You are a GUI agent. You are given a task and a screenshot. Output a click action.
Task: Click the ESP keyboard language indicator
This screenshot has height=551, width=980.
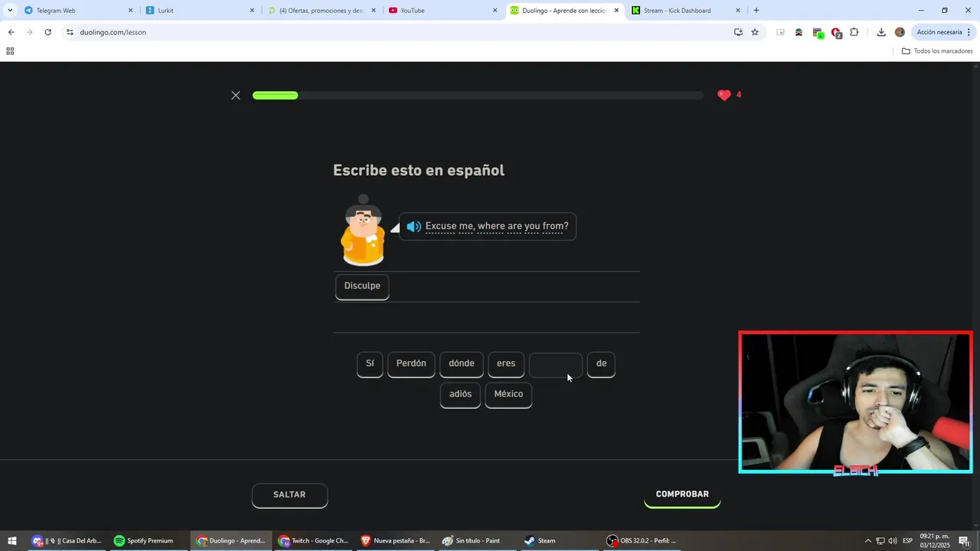click(x=908, y=541)
